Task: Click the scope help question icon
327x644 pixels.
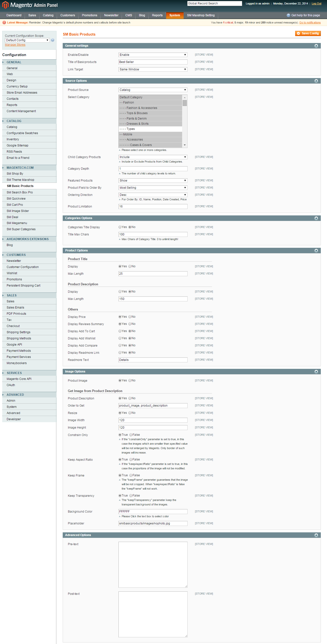Action: point(53,40)
